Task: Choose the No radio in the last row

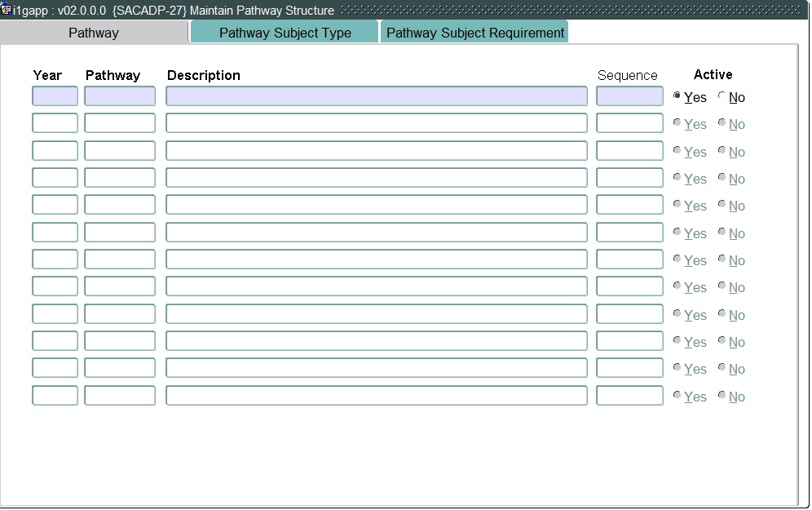Action: [x=722, y=396]
